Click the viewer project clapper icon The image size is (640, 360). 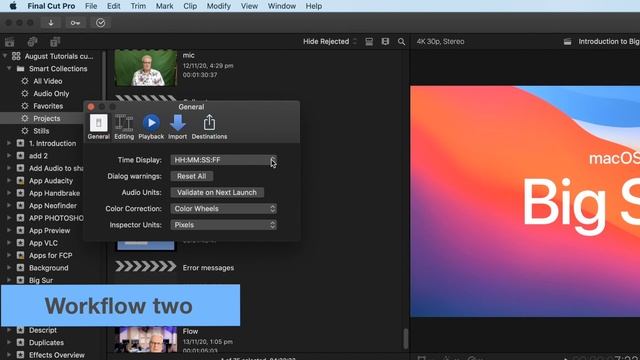click(567, 42)
